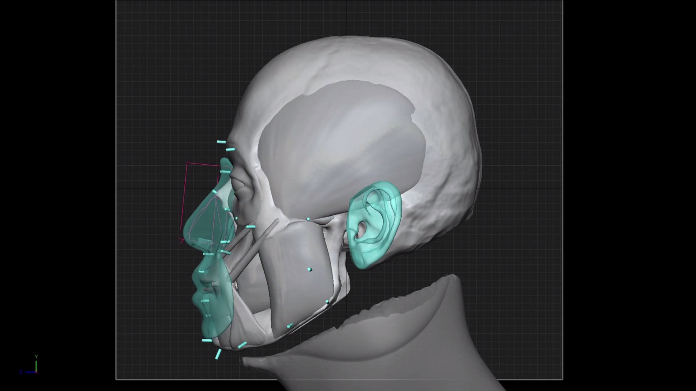The image size is (696, 391).
Task: Select the teal transparent ear model
Action: click(374, 224)
